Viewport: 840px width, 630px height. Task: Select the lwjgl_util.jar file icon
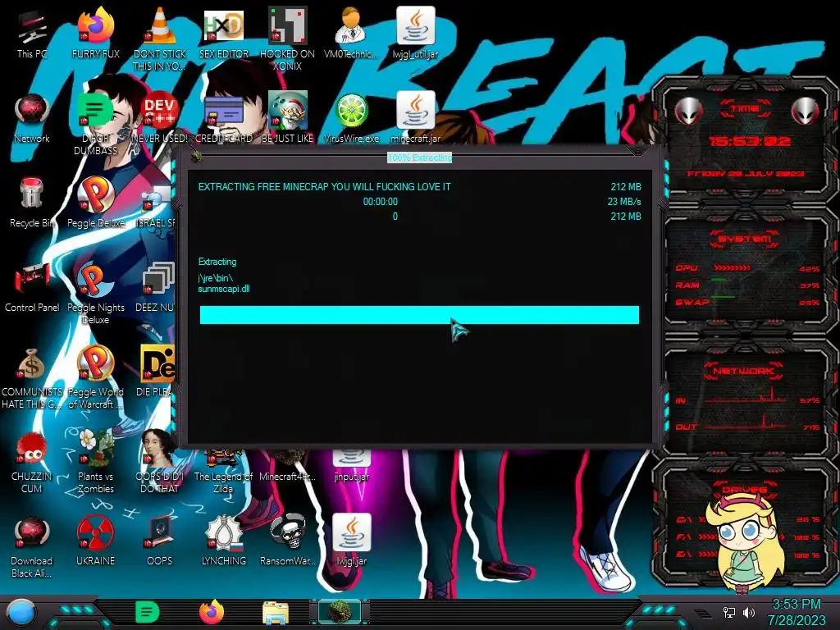coord(415,34)
